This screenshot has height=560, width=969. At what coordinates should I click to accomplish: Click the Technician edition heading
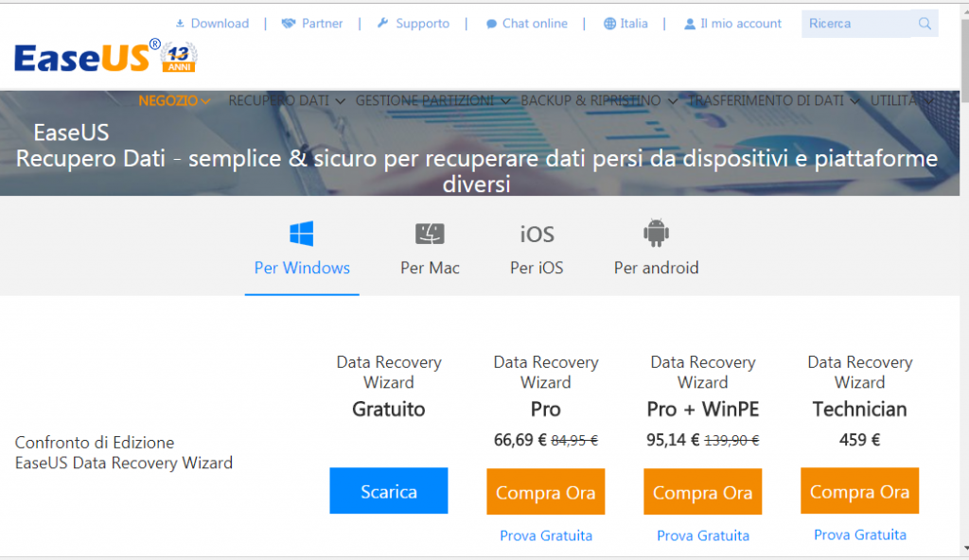pos(859,410)
